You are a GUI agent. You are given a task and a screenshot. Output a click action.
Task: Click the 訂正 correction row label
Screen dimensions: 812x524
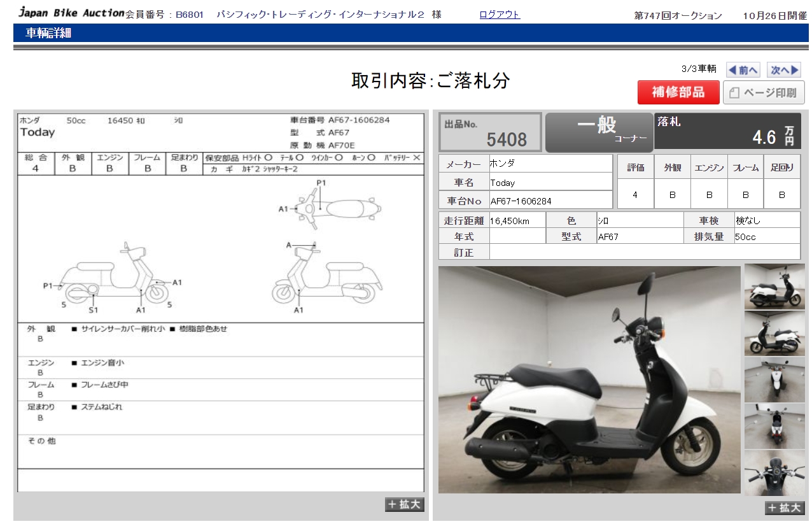(x=464, y=252)
